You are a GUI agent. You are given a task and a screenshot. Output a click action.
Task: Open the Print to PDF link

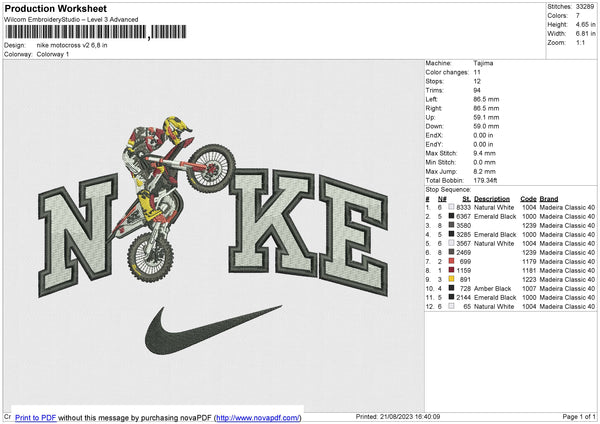pyautogui.click(x=35, y=417)
